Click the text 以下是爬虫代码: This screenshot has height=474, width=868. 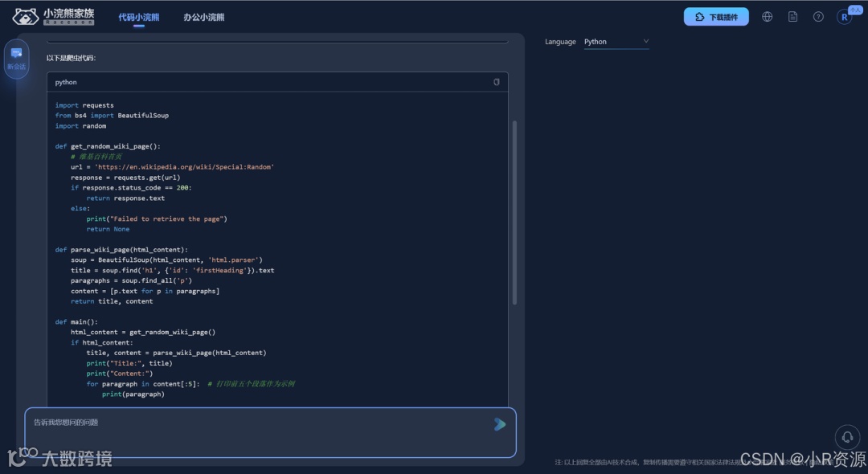tap(71, 58)
